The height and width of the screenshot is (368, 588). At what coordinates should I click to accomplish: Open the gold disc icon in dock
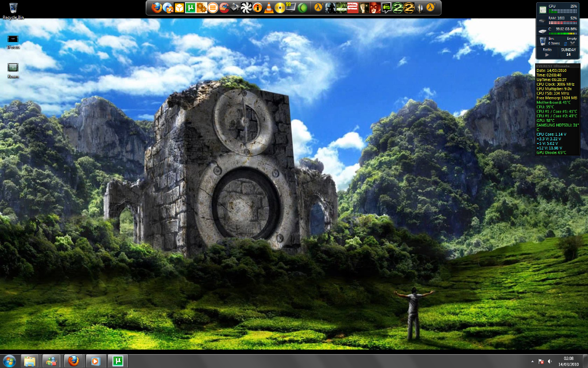pos(280,7)
